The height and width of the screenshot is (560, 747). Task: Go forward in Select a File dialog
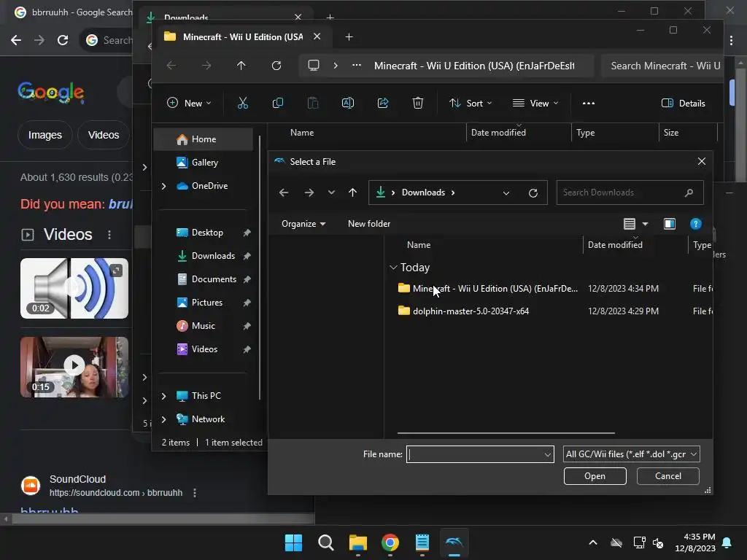coord(309,192)
